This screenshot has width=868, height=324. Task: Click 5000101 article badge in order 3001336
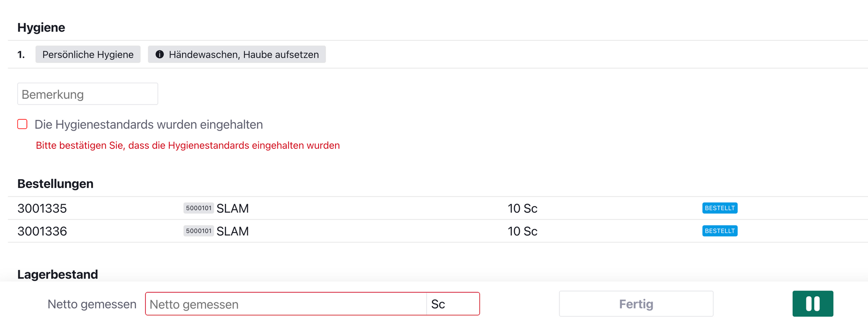[198, 231]
